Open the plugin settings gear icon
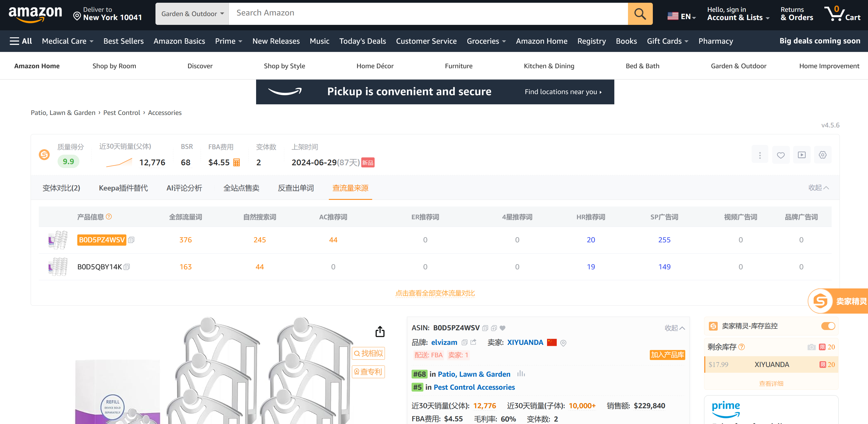 coord(822,155)
